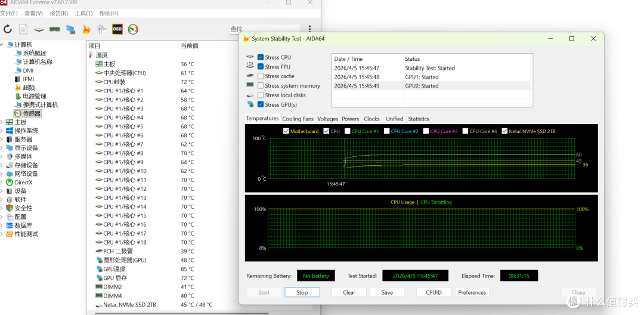The width and height of the screenshot is (644, 315).
Task: Uncheck the Stress CPU checkbox
Action: 261,57
